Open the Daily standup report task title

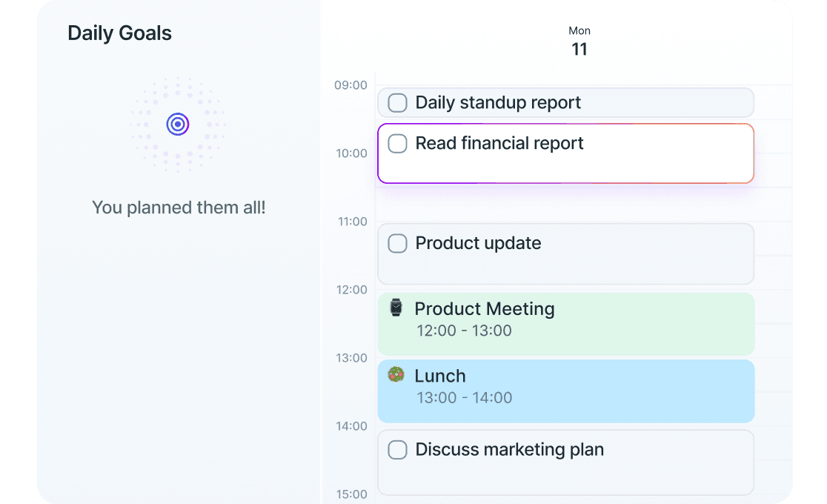[x=498, y=103]
